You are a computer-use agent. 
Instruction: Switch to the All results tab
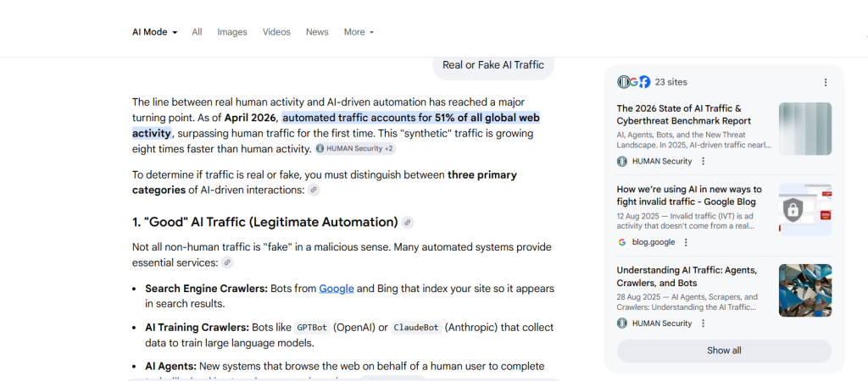197,32
